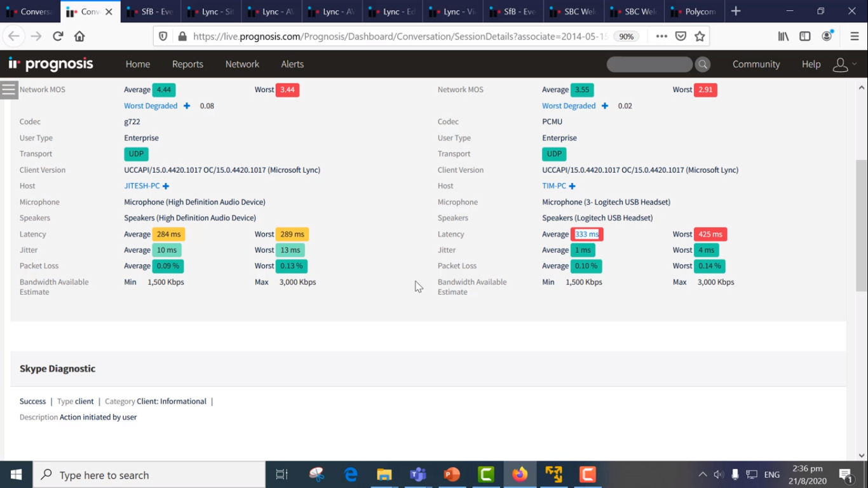Open the Firefox library icon

tap(783, 36)
